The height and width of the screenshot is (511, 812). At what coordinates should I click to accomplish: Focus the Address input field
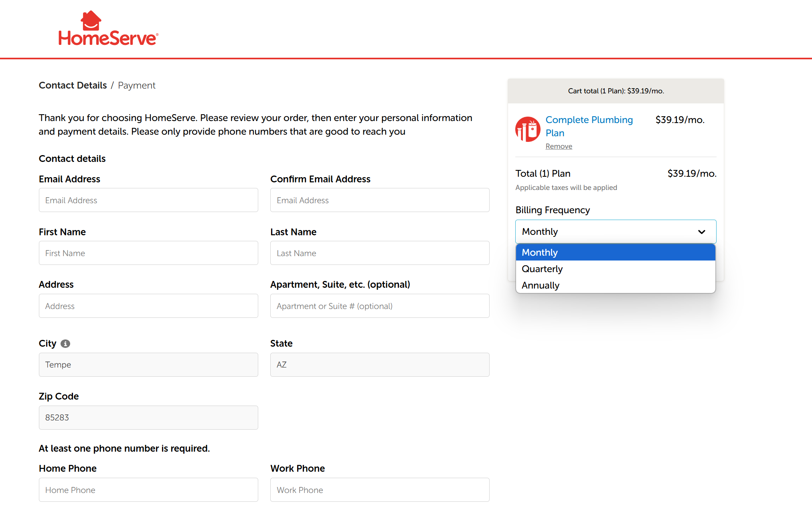[148, 306]
